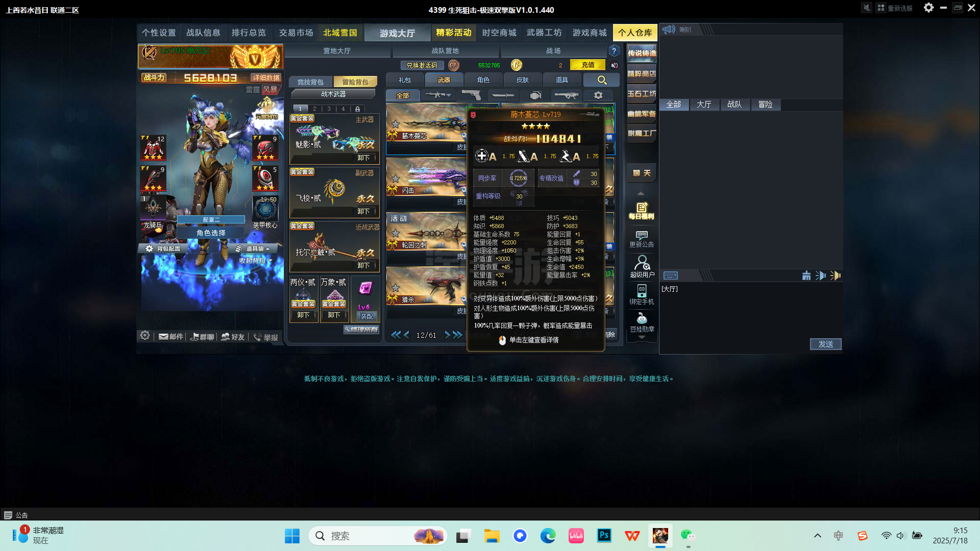Select 龙骑兵 equipment slot
This screenshot has width=980, height=551.
[153, 211]
